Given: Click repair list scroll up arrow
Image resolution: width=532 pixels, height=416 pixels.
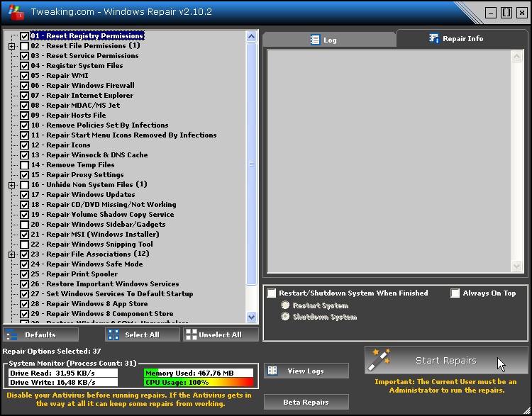Looking at the screenshot, I should coord(251,36).
